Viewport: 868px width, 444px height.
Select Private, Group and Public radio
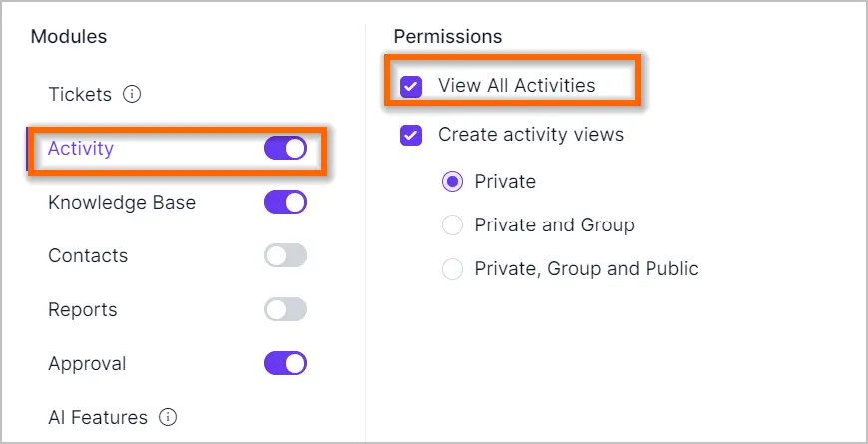[452, 269]
